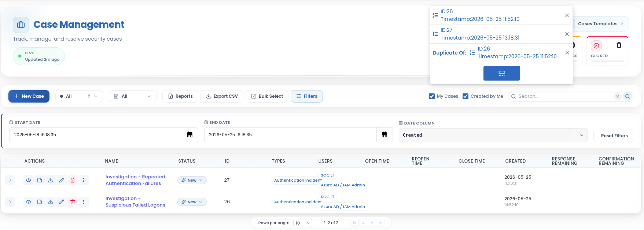Screen dimensions: 644x230
Task: Open rows per page dropdown
Action: pyautogui.click(x=303, y=223)
